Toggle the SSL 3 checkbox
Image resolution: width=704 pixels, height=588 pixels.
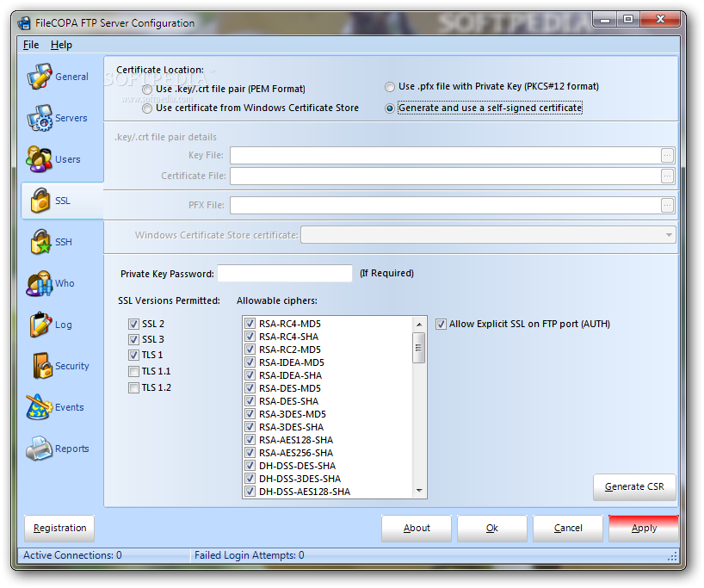[133, 339]
